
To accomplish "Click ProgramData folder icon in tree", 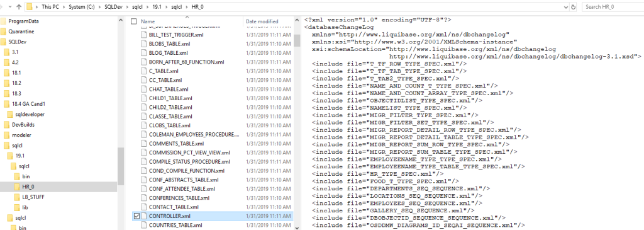I will click(x=3, y=21).
